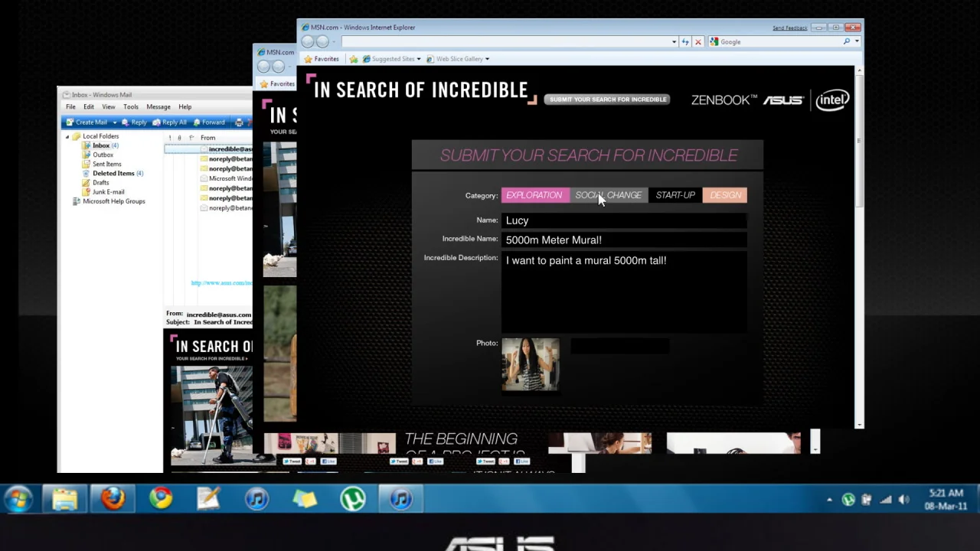Expand the Create Mail dropdown arrow
The height and width of the screenshot is (551, 980).
pyautogui.click(x=115, y=122)
